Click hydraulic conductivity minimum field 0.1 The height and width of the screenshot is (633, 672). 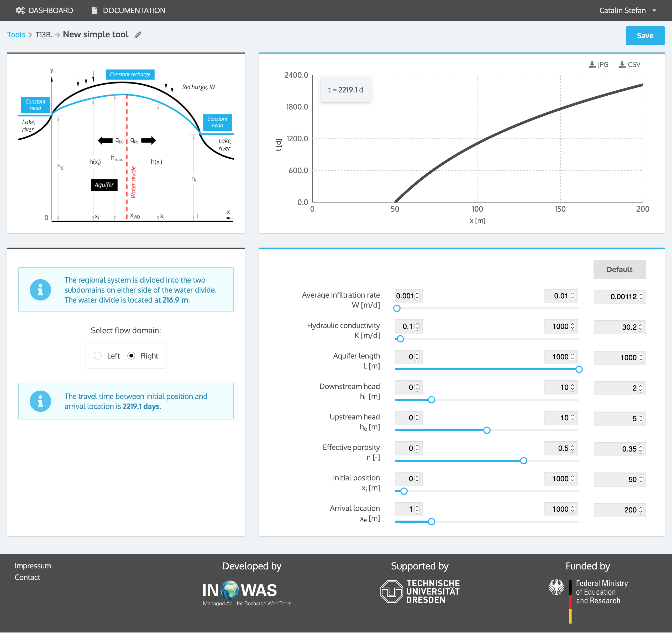click(408, 326)
